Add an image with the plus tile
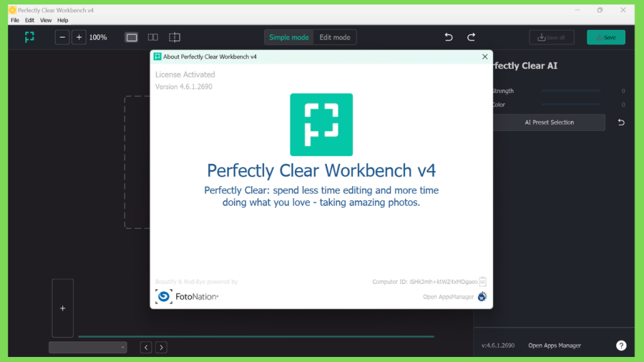 [62, 308]
